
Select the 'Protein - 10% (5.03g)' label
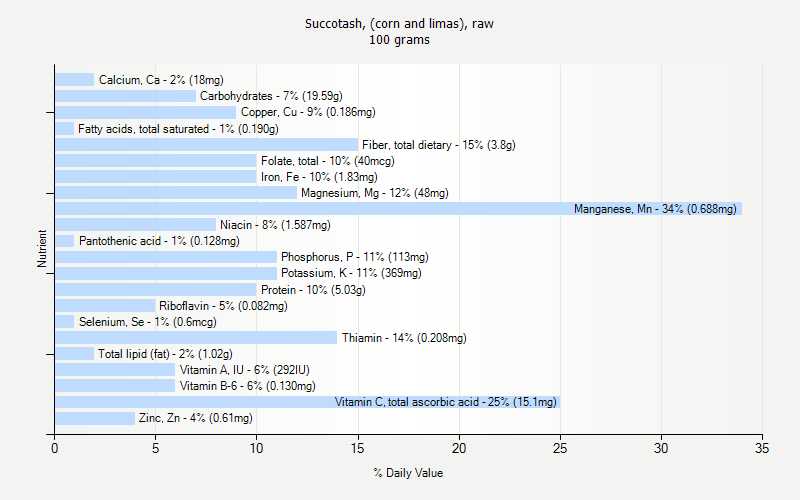(x=313, y=290)
